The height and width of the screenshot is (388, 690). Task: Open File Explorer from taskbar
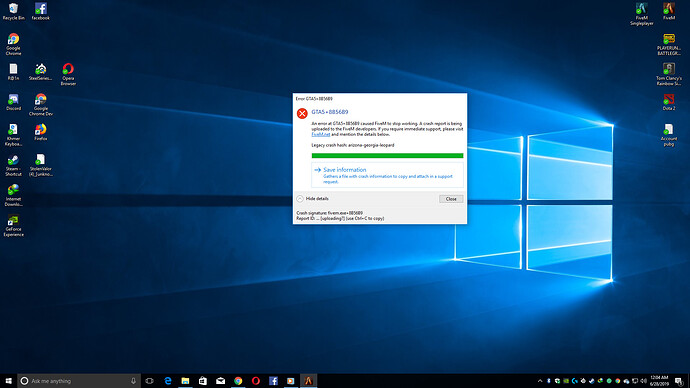pos(185,381)
